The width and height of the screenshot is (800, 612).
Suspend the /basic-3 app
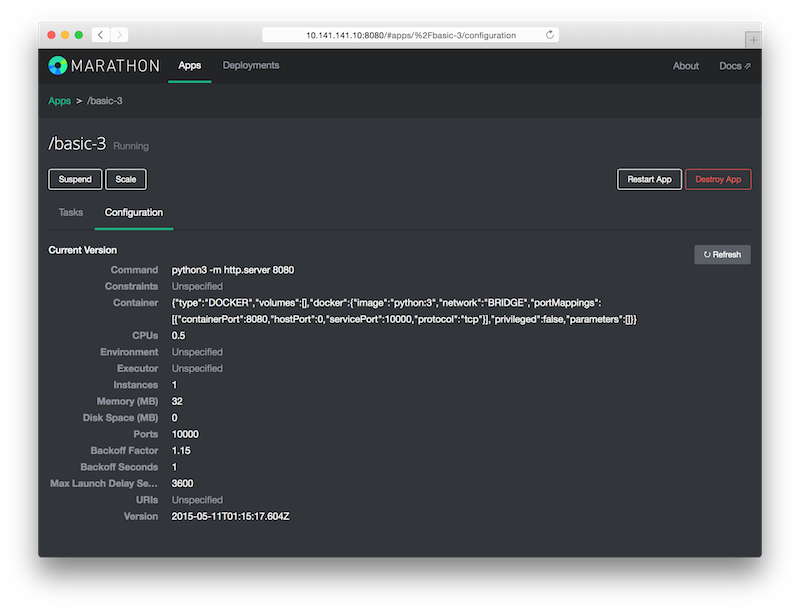[x=75, y=179]
